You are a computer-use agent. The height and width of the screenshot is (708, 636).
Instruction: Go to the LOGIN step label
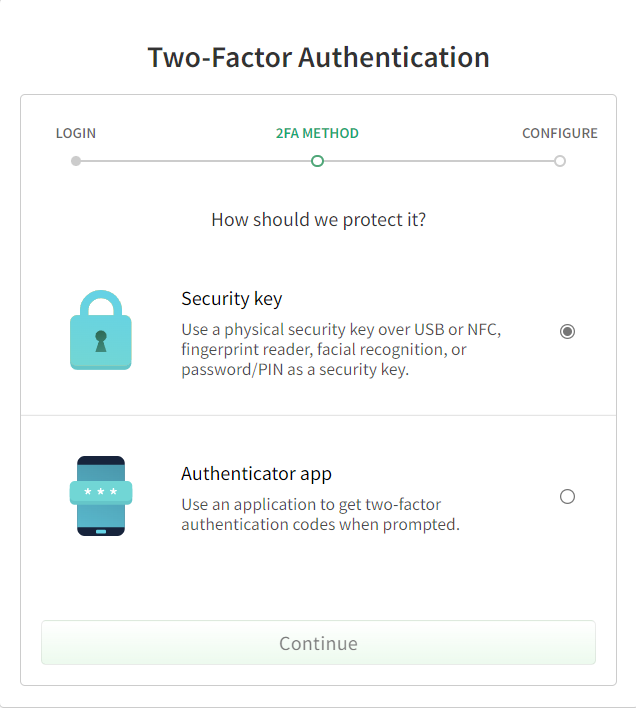76,133
